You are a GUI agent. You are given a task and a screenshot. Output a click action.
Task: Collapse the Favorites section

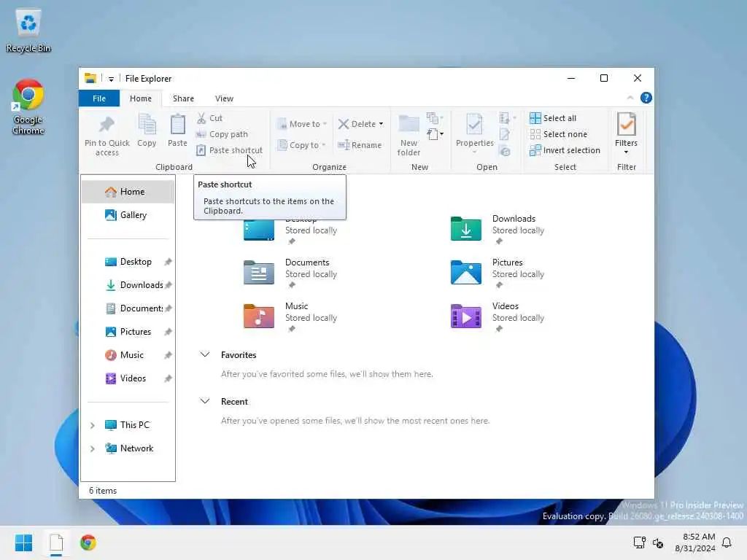tap(205, 355)
